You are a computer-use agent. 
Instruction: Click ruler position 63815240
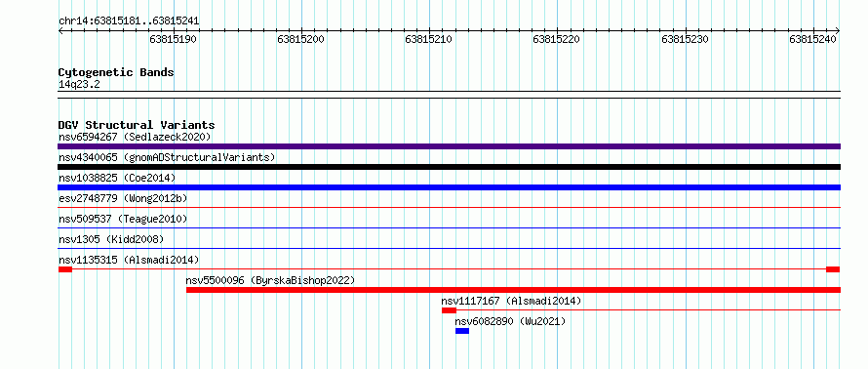(x=813, y=39)
